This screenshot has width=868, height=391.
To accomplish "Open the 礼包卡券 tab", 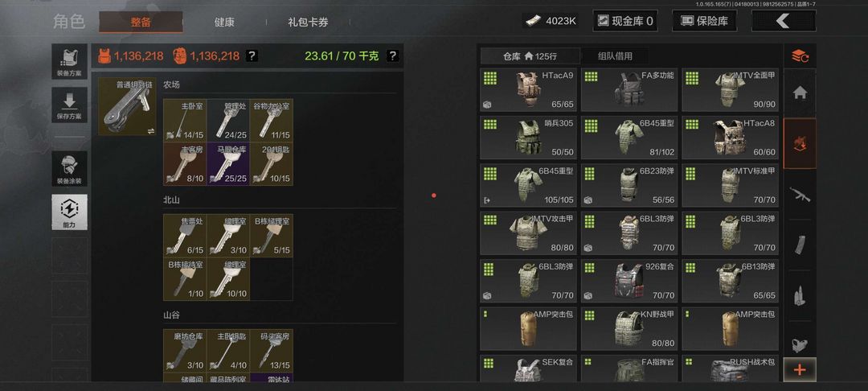I will click(x=309, y=23).
